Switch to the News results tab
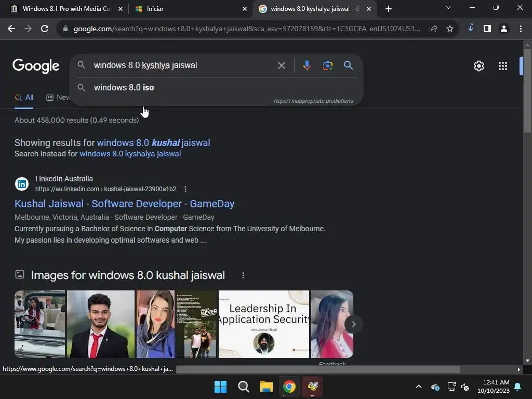Screen dimensions: 532x399 point(58,98)
